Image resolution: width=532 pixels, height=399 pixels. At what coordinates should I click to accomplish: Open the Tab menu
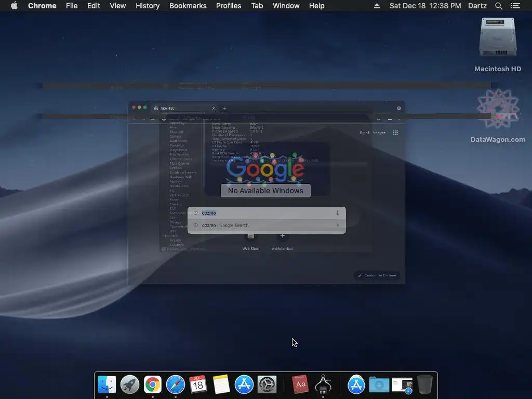(257, 6)
